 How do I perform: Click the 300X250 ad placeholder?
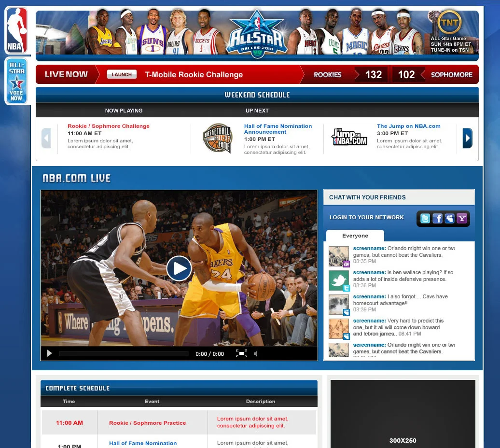403,414
